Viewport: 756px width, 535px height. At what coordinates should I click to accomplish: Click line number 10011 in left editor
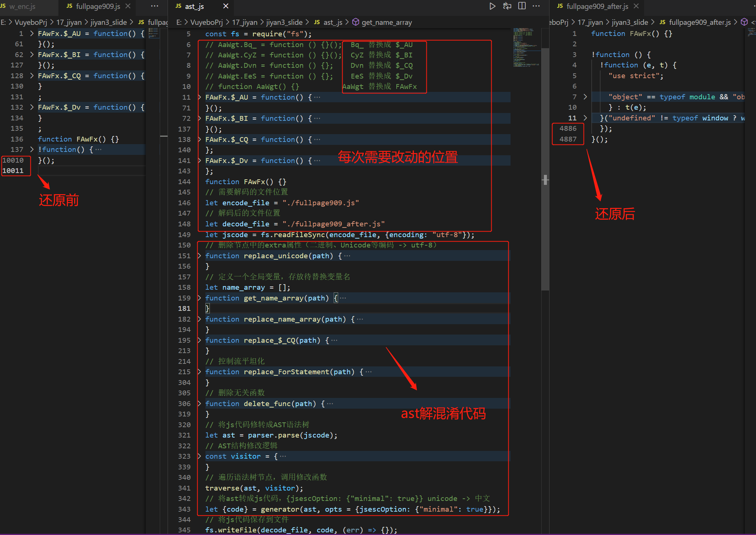[x=13, y=171]
